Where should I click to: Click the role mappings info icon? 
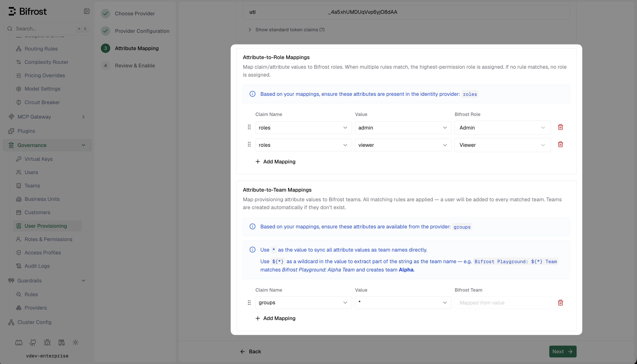252,94
